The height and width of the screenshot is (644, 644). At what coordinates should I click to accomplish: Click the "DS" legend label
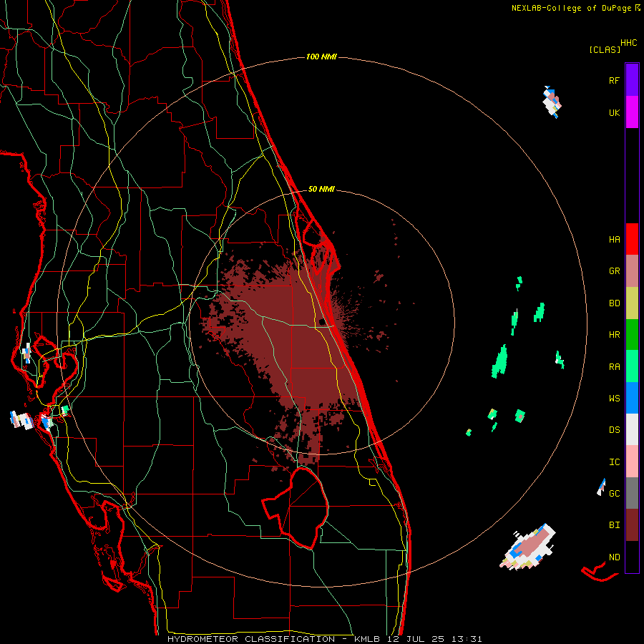pos(614,430)
